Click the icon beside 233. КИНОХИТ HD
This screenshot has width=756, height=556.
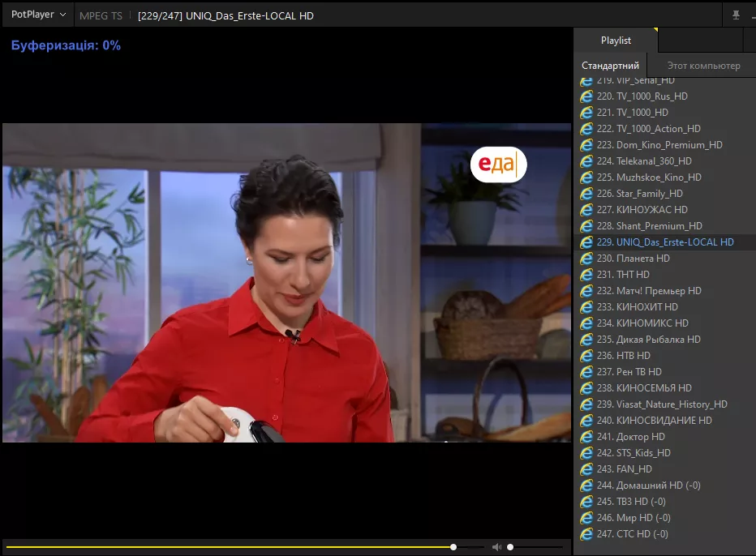(586, 307)
